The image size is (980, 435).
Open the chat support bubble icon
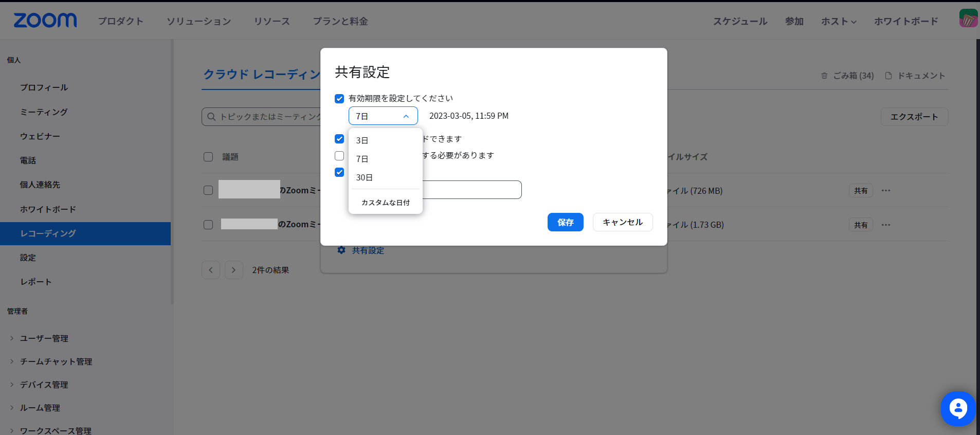(x=957, y=409)
